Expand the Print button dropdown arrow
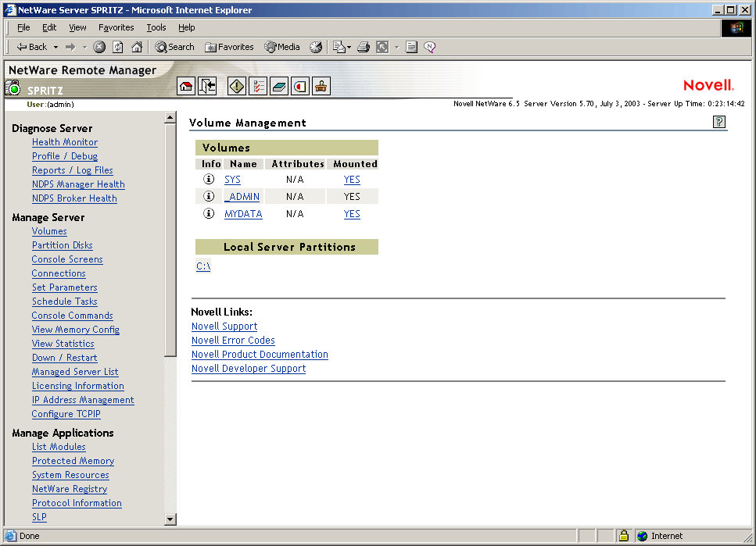 (x=396, y=47)
